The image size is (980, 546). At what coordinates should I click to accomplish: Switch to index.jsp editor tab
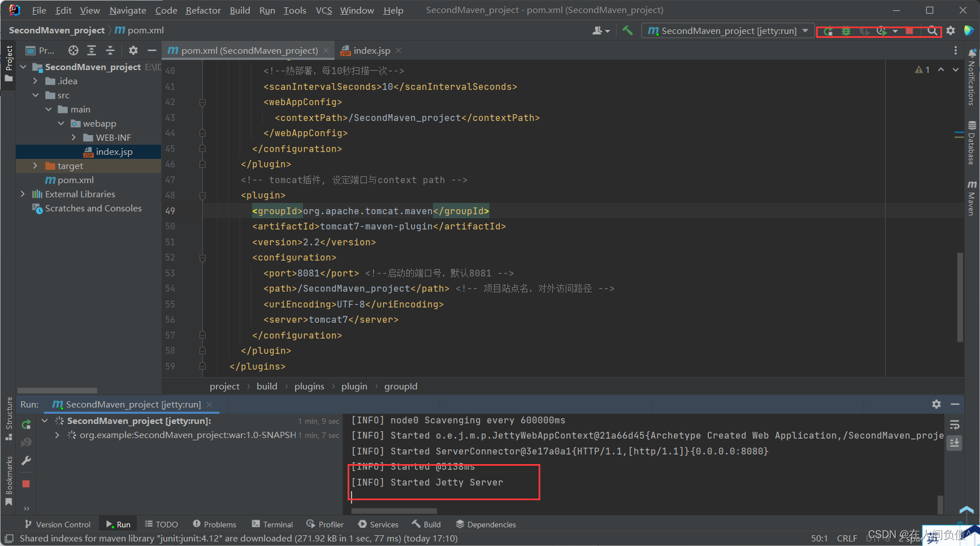(370, 50)
